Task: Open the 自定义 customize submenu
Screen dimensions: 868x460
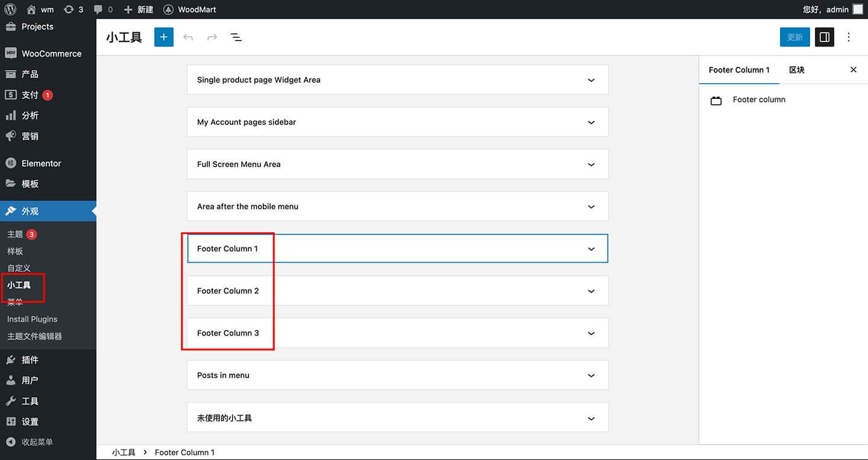Action: pos(19,268)
